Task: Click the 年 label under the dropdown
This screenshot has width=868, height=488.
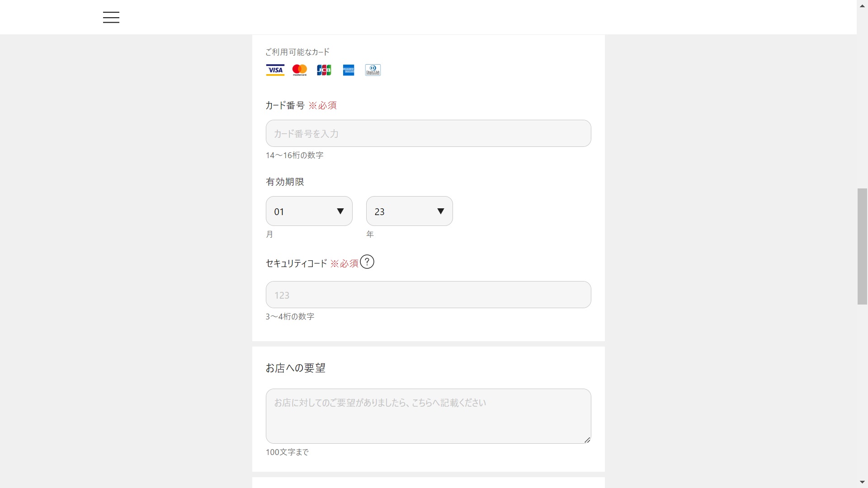Action: click(x=370, y=234)
